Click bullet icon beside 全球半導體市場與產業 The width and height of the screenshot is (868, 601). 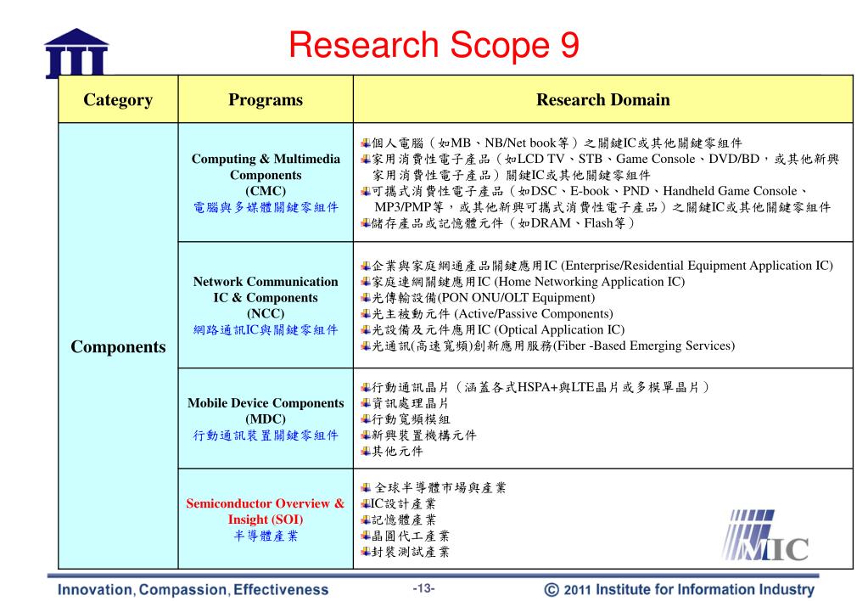[x=366, y=488]
